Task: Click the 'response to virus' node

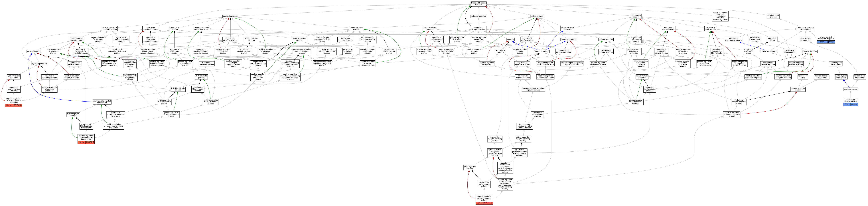Action: pos(803,77)
